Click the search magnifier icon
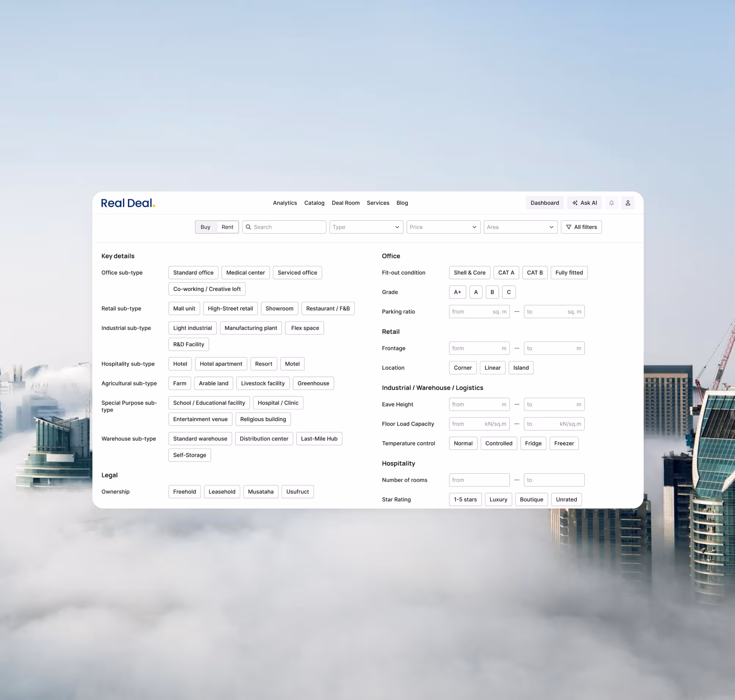Image resolution: width=735 pixels, height=700 pixels. (x=248, y=227)
